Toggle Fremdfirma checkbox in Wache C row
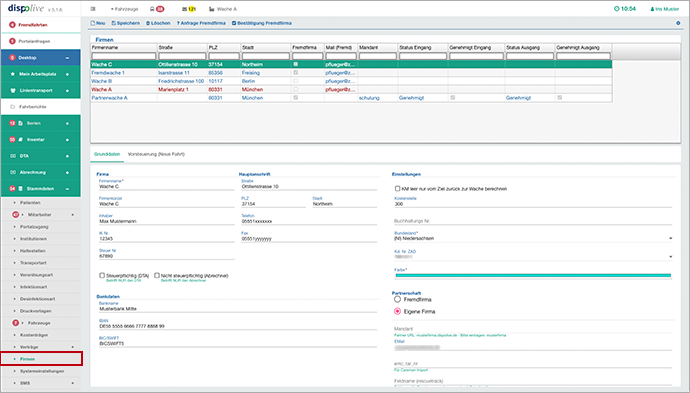This screenshot has height=393, width=690. 296,64
